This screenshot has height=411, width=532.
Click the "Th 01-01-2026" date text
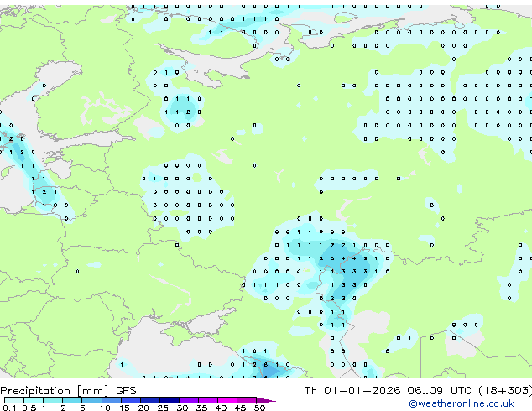click(352, 391)
